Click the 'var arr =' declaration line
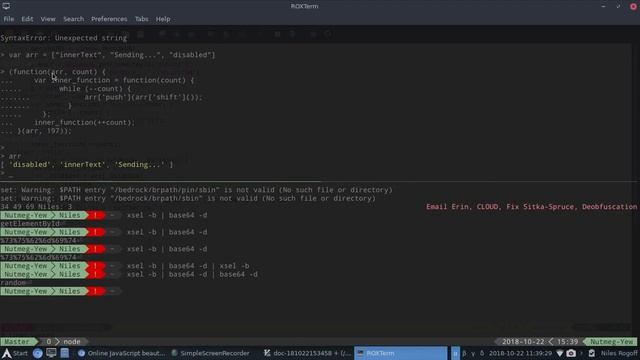 108,55
